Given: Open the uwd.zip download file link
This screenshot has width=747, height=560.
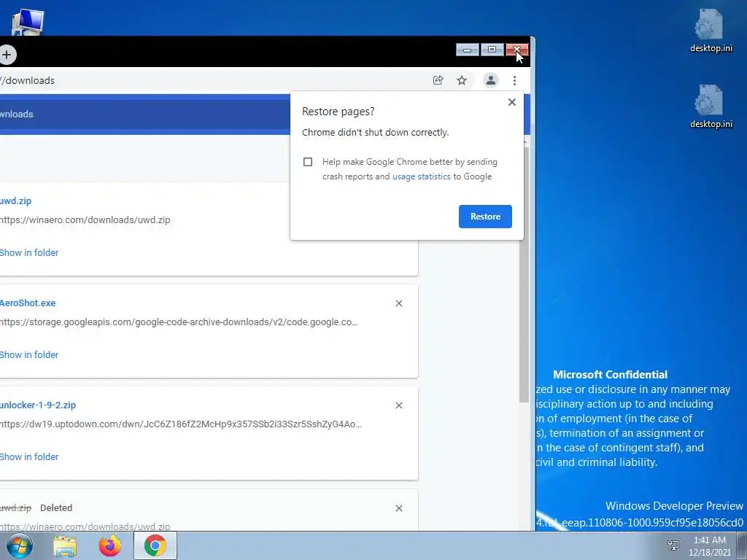Looking at the screenshot, I should (x=15, y=201).
